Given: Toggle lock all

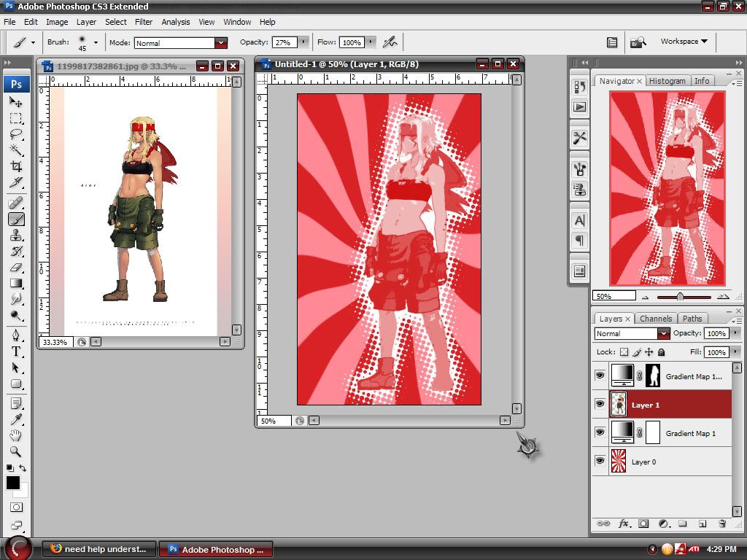Looking at the screenshot, I should tap(661, 352).
